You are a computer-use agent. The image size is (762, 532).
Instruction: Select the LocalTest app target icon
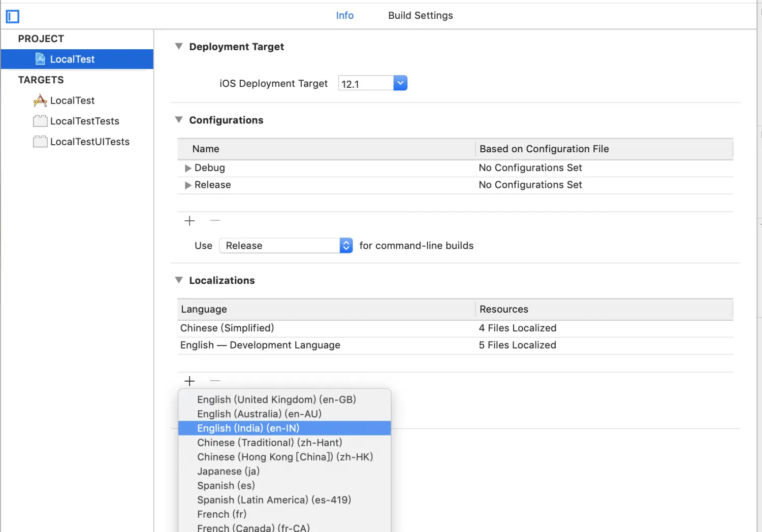coord(40,101)
